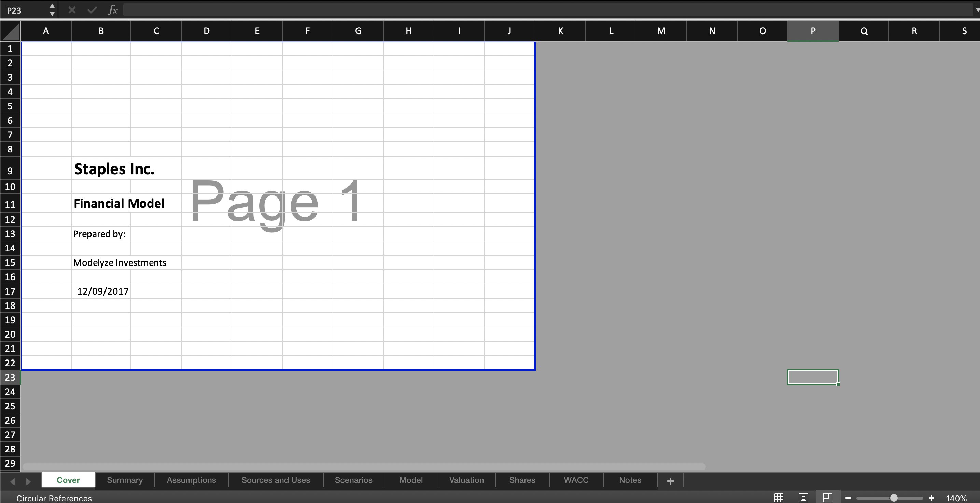Click the selected cell P23

(x=813, y=377)
